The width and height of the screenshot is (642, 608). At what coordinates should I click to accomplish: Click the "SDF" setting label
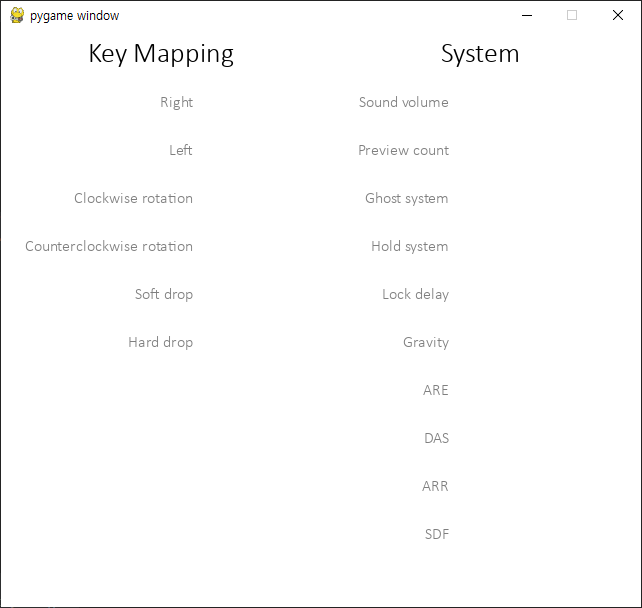(437, 534)
